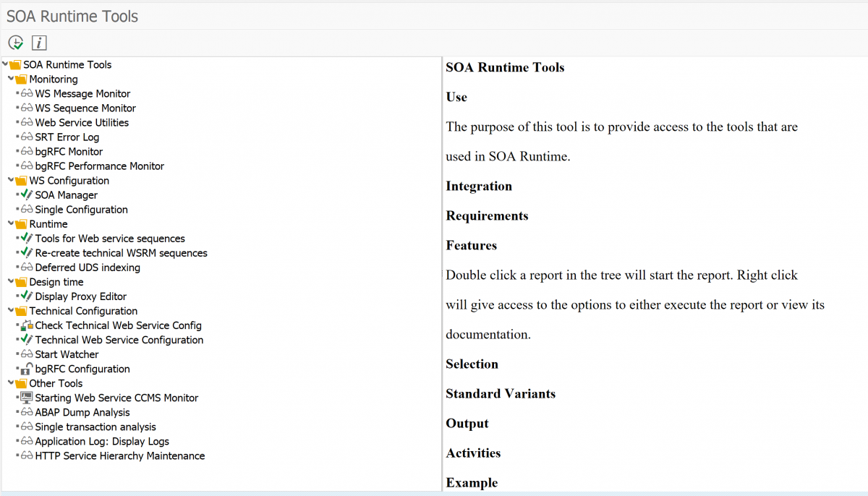Click the Standard Variants heading

(501, 393)
